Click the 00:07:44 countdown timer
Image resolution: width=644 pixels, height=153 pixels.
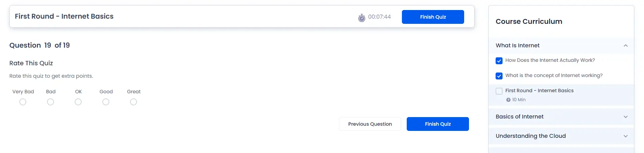379,17
